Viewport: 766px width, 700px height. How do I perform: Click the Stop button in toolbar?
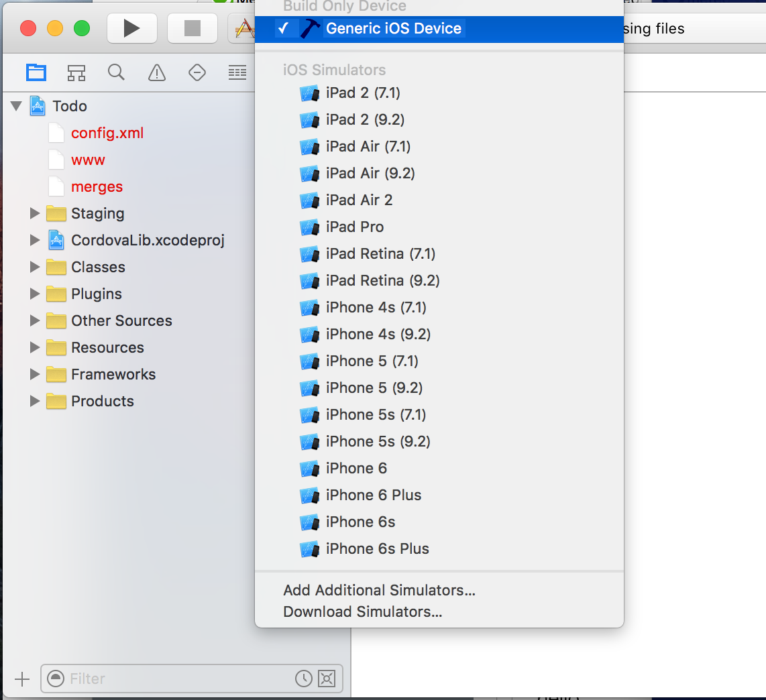[193, 28]
